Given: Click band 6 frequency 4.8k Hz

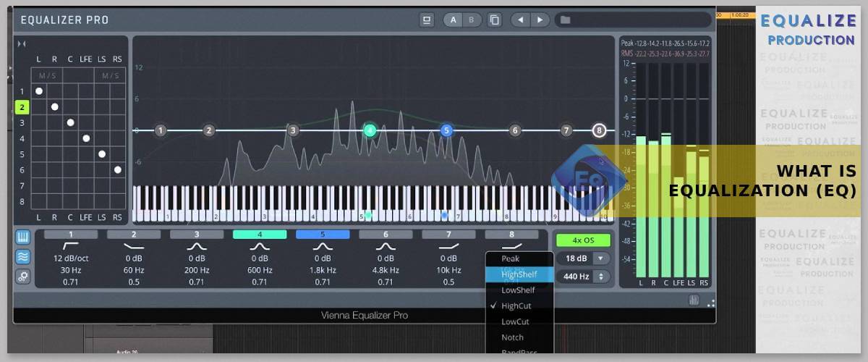Looking at the screenshot, I should point(386,270).
